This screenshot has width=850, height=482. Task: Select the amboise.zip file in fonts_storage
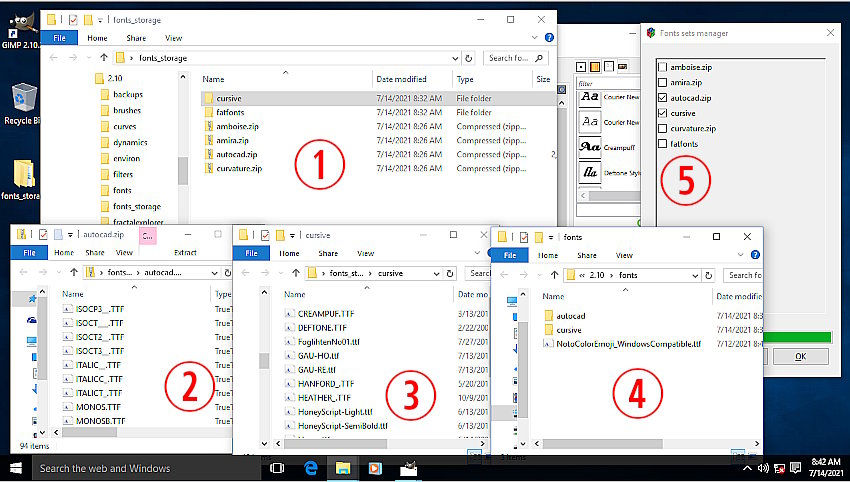(236, 126)
